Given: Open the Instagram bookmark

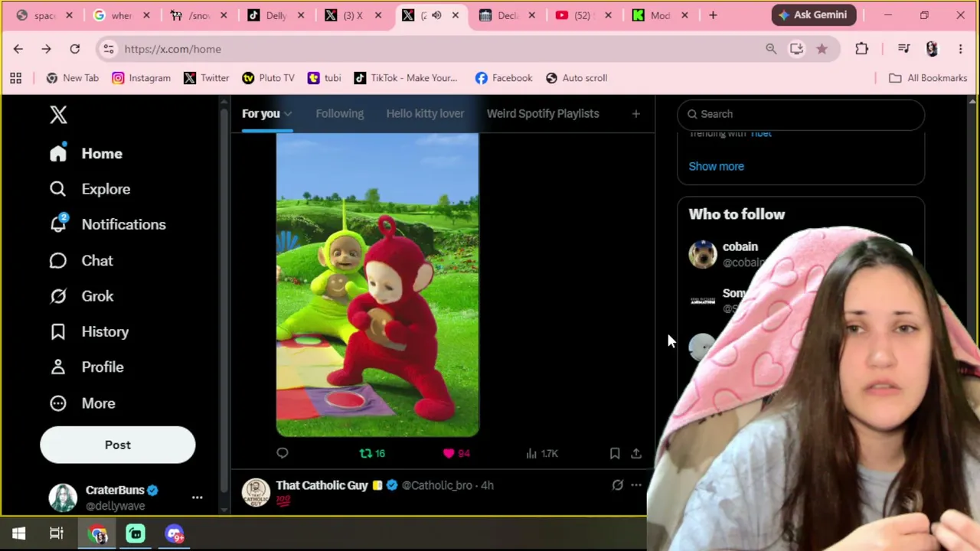Looking at the screenshot, I should (x=141, y=78).
